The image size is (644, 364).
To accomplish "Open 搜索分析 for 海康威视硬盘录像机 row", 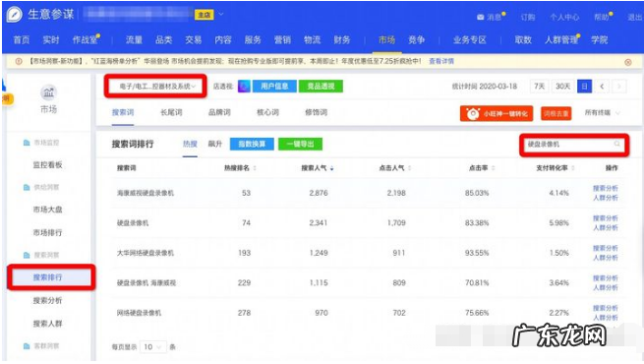I will (605, 188).
